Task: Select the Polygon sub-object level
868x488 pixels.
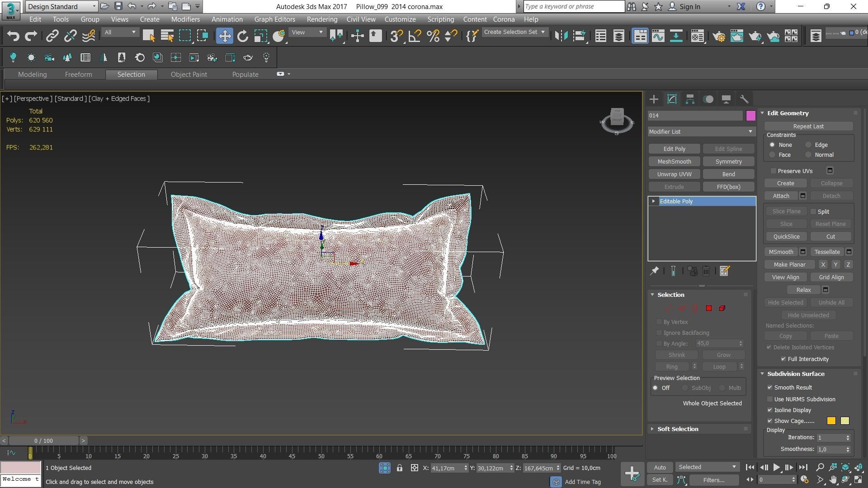Action: [x=709, y=308]
